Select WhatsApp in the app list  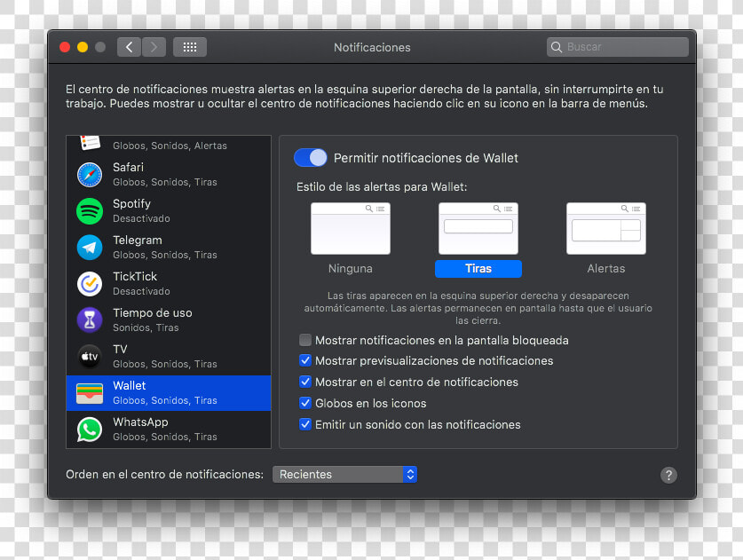(169, 430)
